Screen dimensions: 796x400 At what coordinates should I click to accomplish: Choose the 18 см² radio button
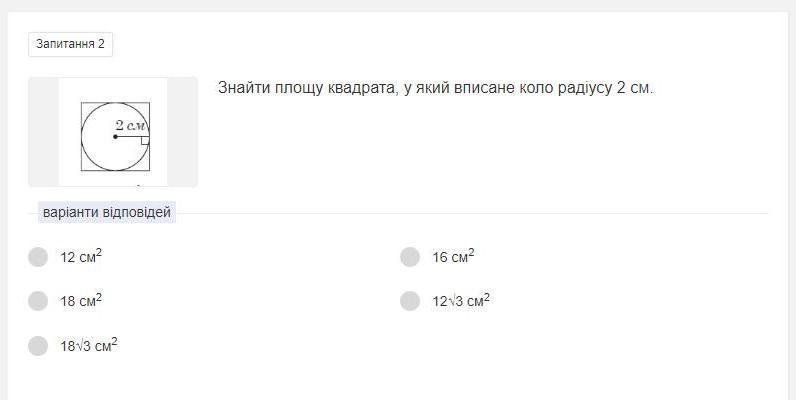click(x=38, y=301)
